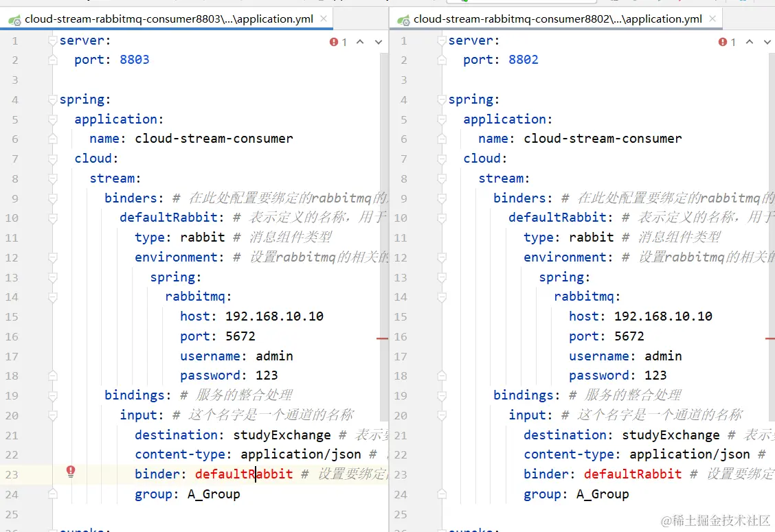Image resolution: width=775 pixels, height=532 pixels.
Task: Click studyExchange destination in left editor
Action: click(282, 435)
